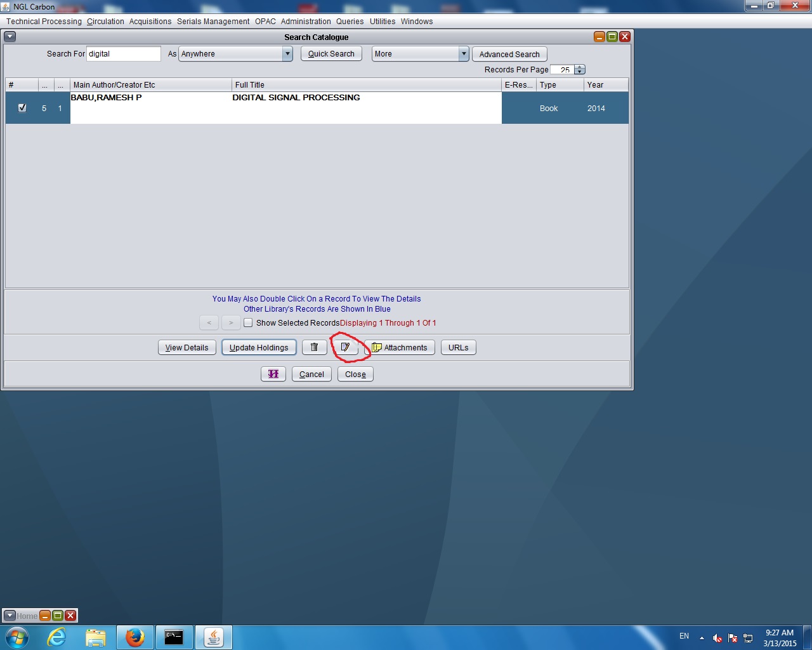Open the Search Catalogue window menu arrow
Viewport: 812px width, 650px height.
(x=10, y=37)
